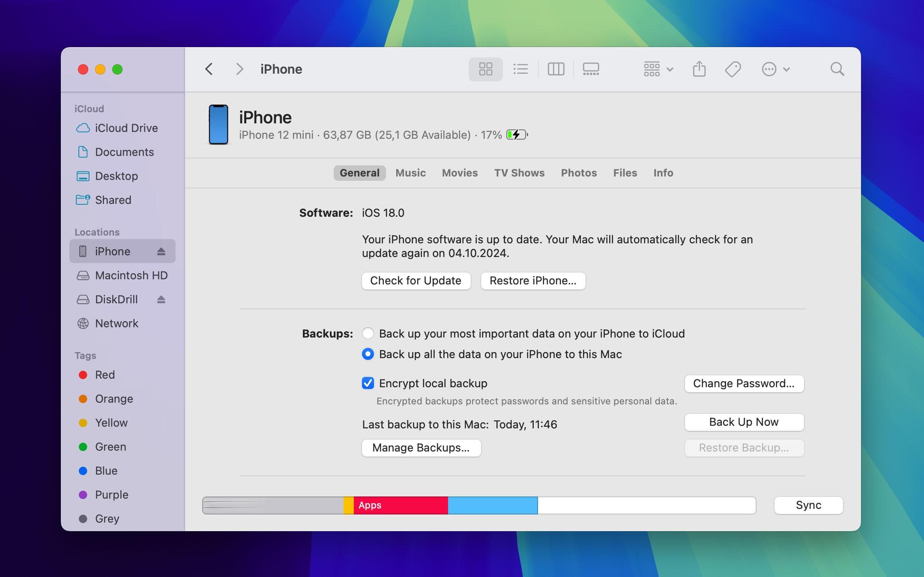Select DiskDrill in sidebar
The height and width of the screenshot is (577, 924).
pos(123,299)
